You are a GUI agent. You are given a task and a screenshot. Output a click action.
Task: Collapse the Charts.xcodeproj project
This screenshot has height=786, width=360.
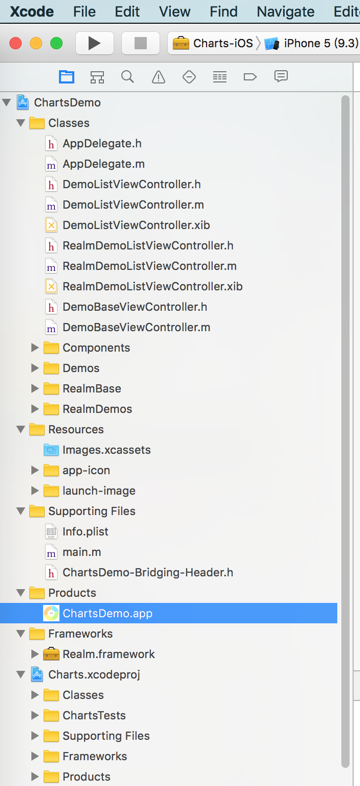coord(21,675)
